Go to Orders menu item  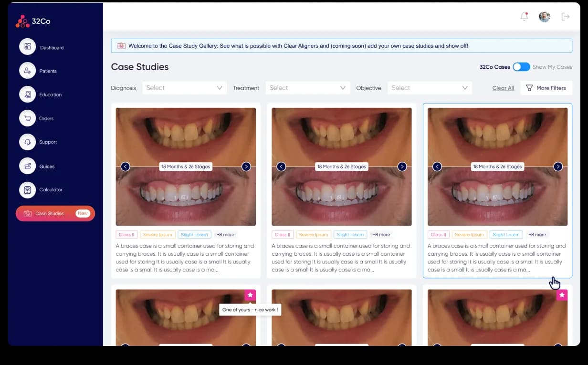click(46, 118)
